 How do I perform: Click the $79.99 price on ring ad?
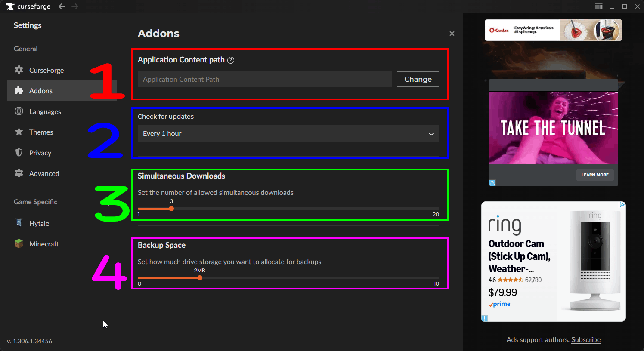503,292
